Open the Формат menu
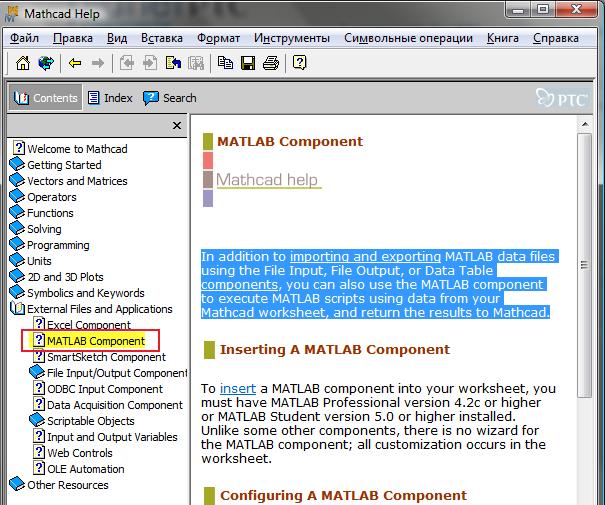 pyautogui.click(x=218, y=38)
